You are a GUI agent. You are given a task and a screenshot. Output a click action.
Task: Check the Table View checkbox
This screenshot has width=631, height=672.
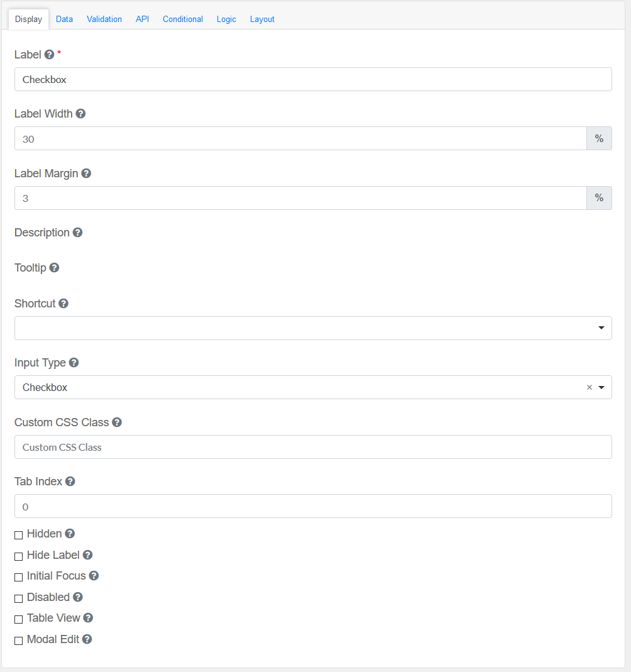coord(19,619)
